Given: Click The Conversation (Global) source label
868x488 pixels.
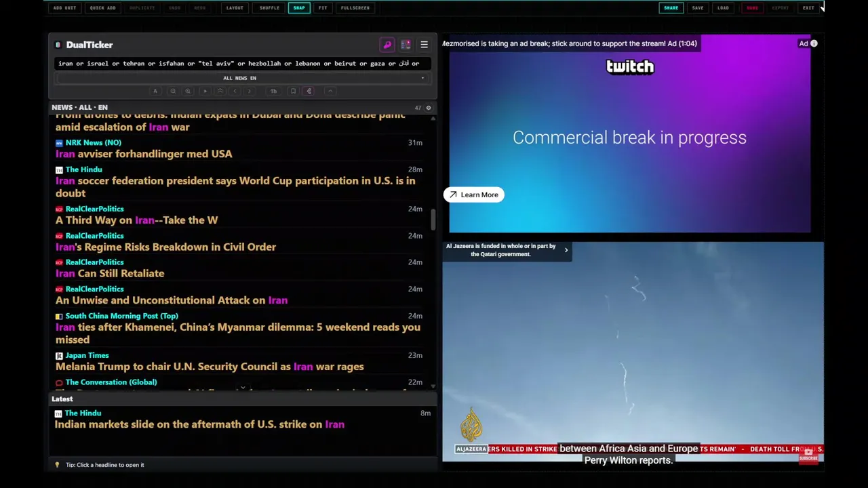Looking at the screenshot, I should point(111,382).
